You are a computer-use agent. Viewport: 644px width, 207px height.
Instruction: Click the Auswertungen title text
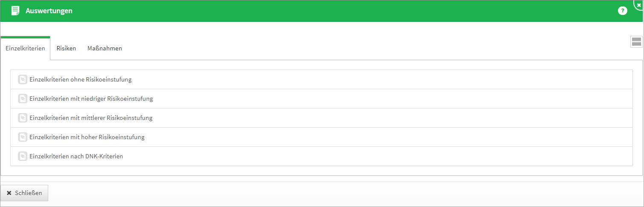point(49,11)
